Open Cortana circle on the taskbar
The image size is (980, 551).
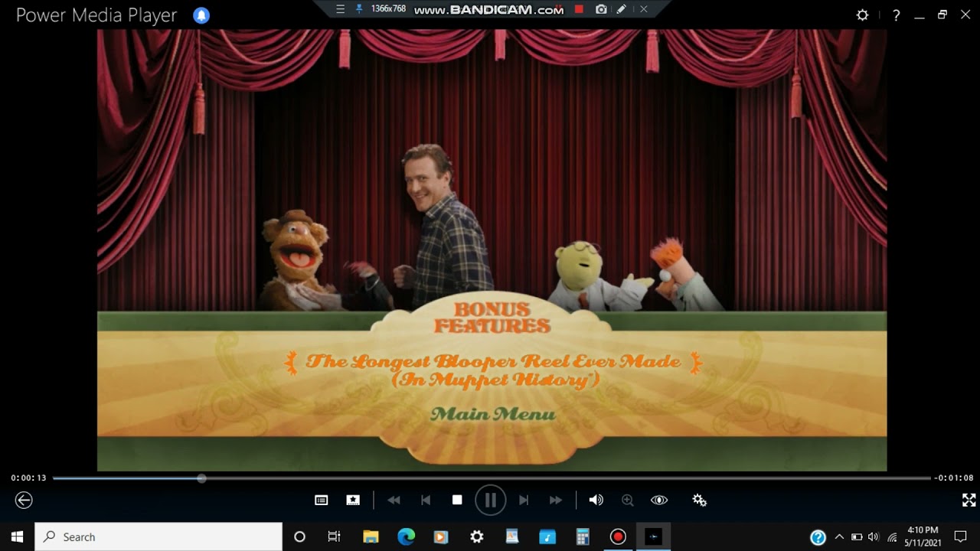[299, 536]
